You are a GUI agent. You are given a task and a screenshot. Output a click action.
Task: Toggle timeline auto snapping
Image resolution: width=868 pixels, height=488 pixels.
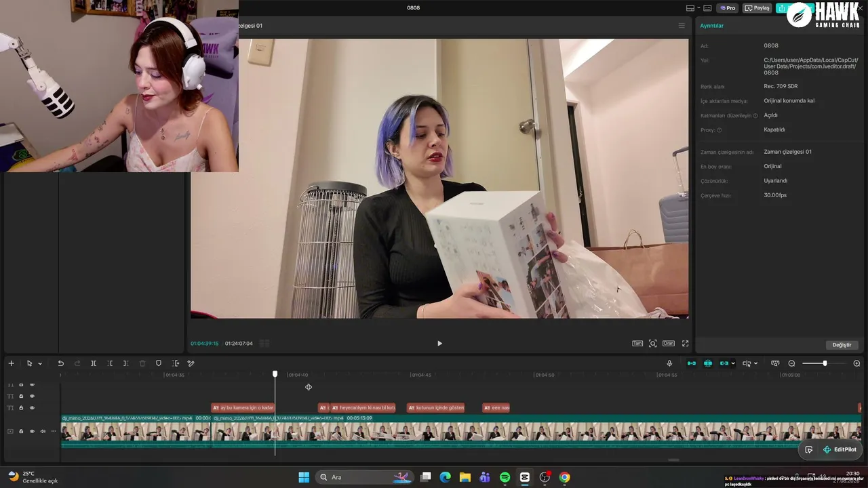(708, 363)
